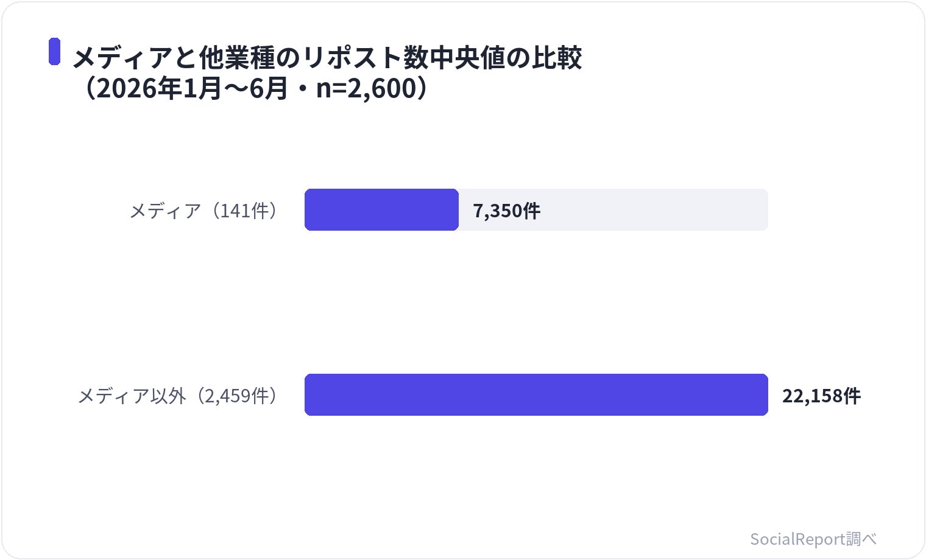Viewport: 926px width, 560px height.
Task: Select the メディア以外 purple bar
Action: [536, 395]
